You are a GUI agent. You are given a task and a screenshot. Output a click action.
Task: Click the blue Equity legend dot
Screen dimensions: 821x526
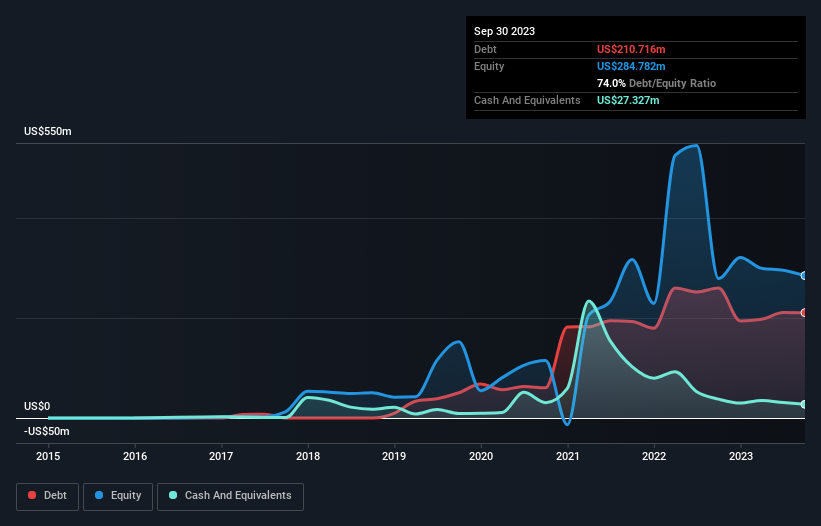[x=99, y=495]
